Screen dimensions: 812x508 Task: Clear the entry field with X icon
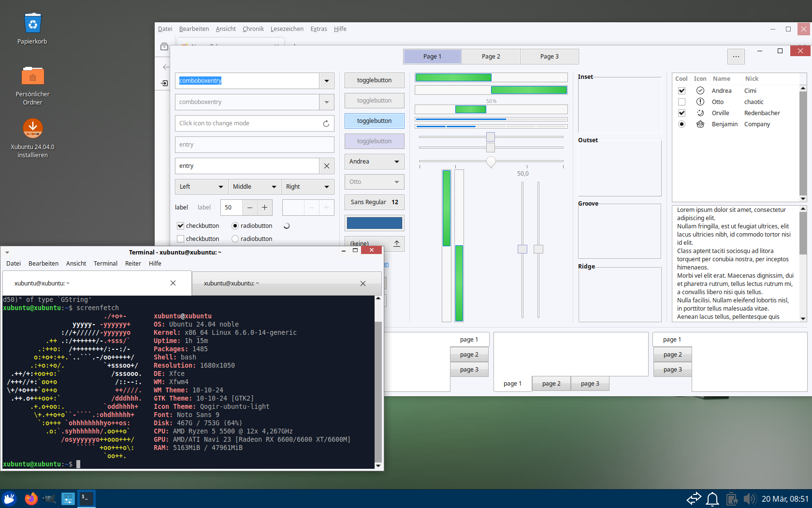pyautogui.click(x=327, y=166)
